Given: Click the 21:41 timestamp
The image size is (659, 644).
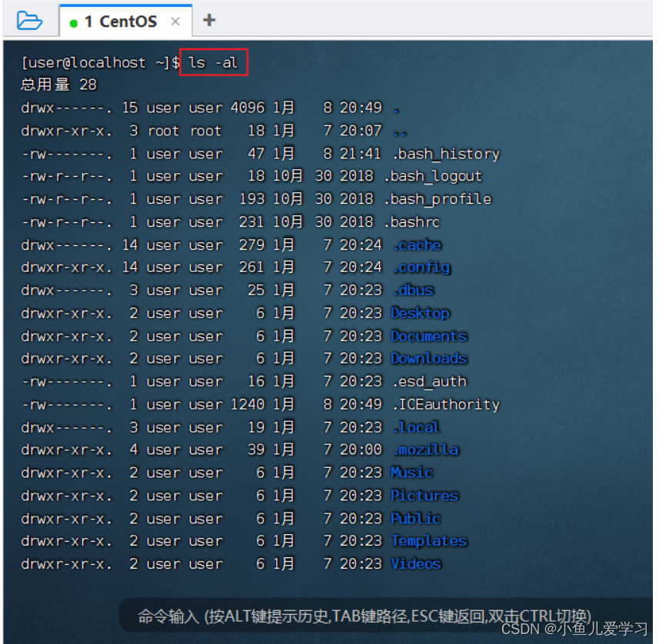Looking at the screenshot, I should coord(361,154).
